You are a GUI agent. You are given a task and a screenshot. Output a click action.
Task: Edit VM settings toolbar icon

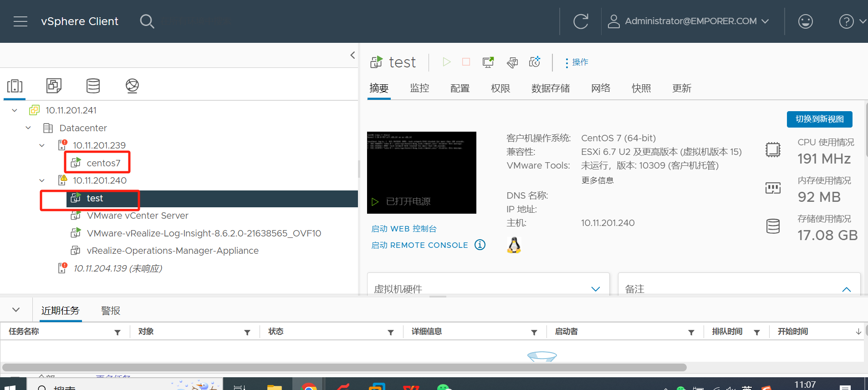click(512, 62)
